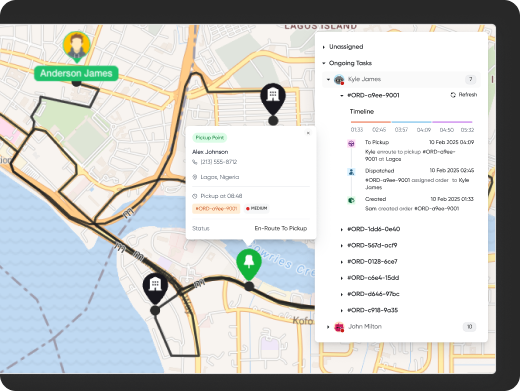Click John Milton avatar icon
This screenshot has width=520, height=391.
[x=339, y=327]
